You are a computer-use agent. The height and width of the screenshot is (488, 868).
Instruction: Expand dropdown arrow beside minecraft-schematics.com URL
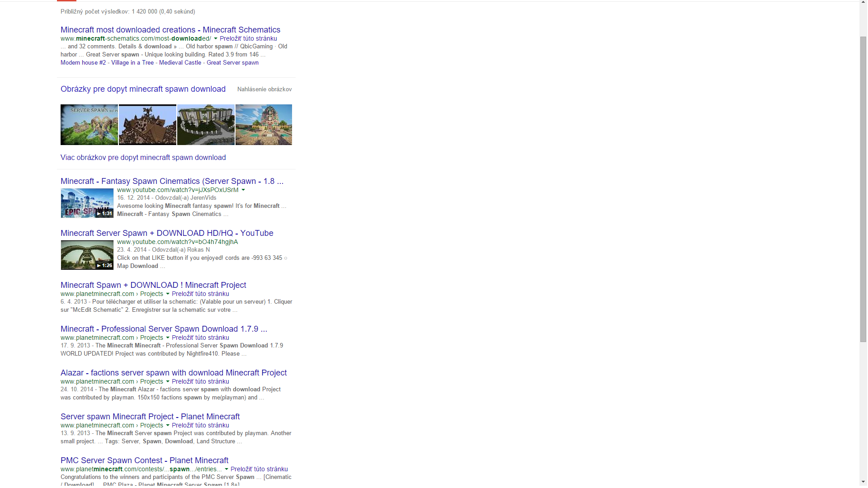[x=216, y=39]
